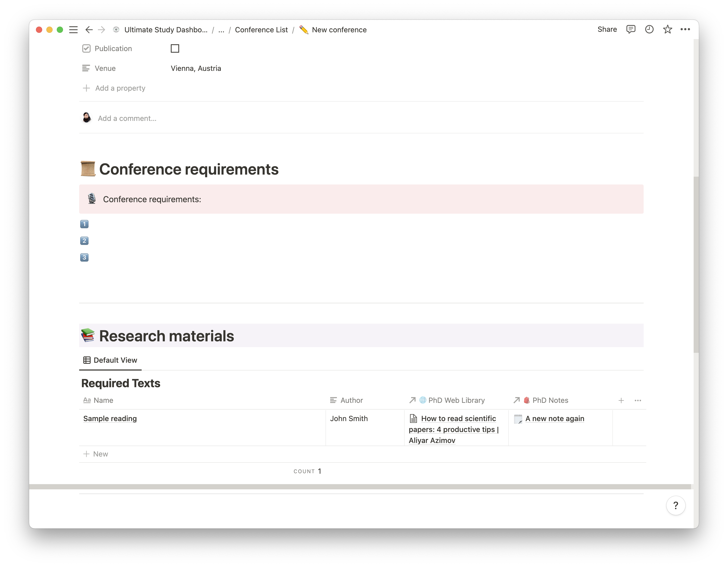
Task: Open the comments panel icon
Action: pos(630,29)
